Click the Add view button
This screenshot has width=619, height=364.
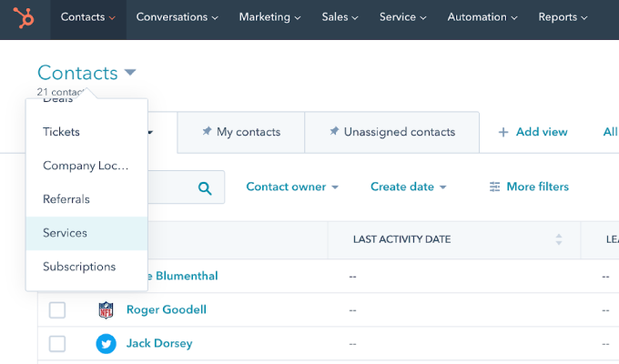point(533,133)
